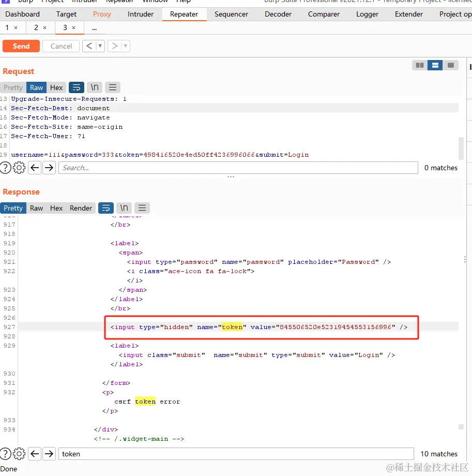Switch to the Proxy tab
Screen dimensions: 472x476
[x=102, y=14]
